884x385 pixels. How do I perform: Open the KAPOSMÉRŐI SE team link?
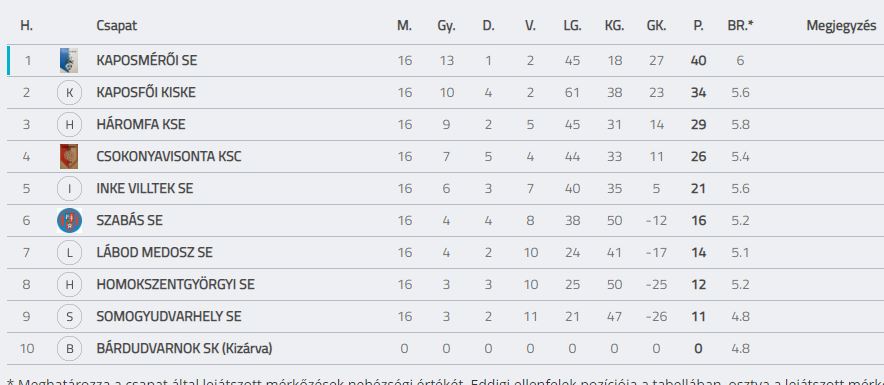pyautogui.click(x=147, y=60)
